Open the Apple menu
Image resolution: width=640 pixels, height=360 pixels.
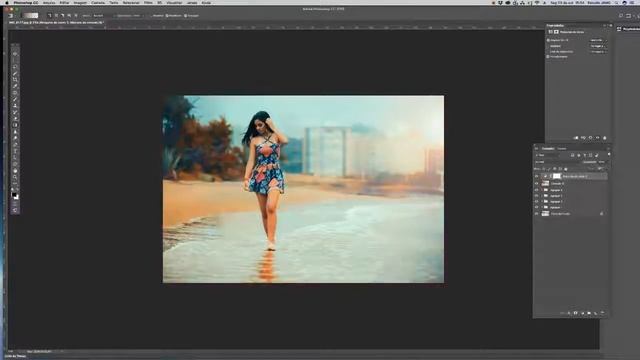6,2
